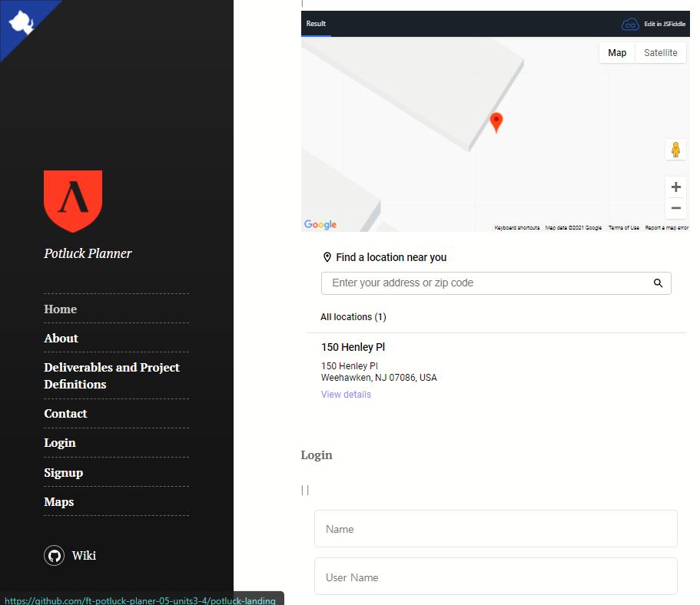Zoom in on the map
Image resolution: width=700 pixels, height=605 pixels.
click(675, 187)
